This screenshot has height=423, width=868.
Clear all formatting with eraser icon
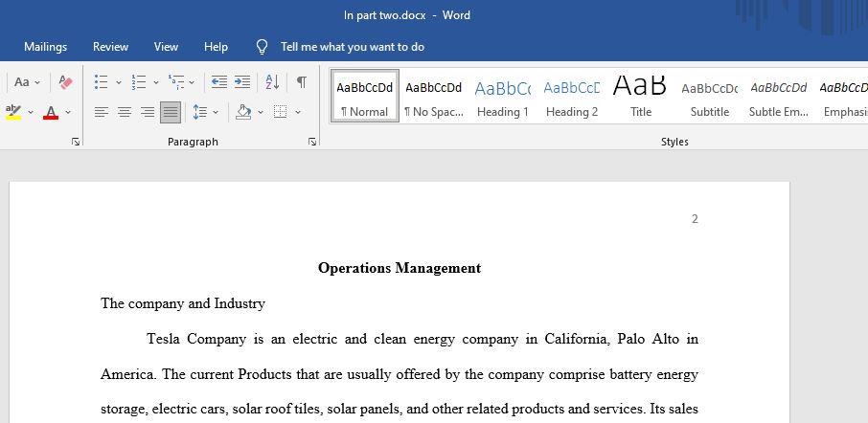tap(66, 82)
